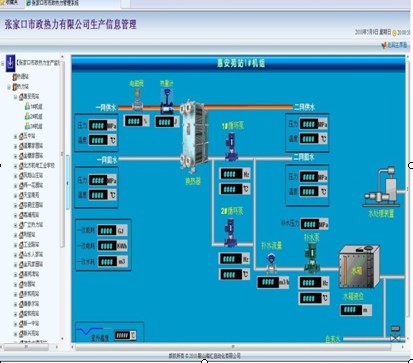Viewport: 413px width, 363px height.
Task: Collapse the 惠安苑站 tree node
Action: tap(15, 97)
